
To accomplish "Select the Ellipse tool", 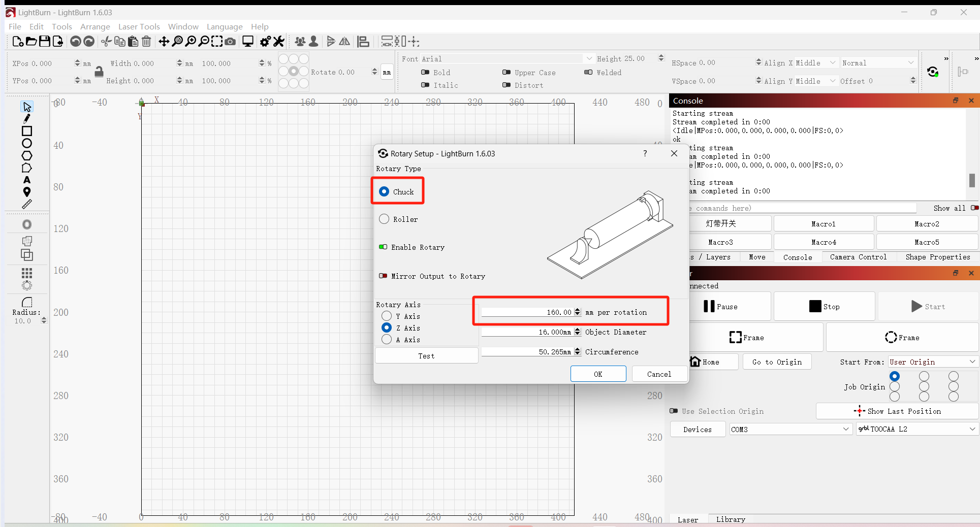I will pos(27,143).
